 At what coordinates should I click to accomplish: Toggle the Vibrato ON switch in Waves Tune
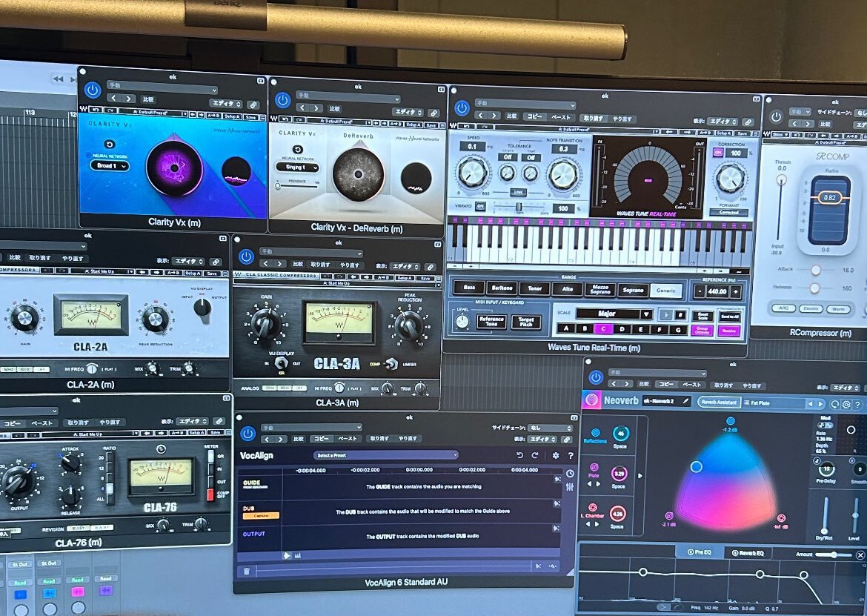[x=480, y=205]
